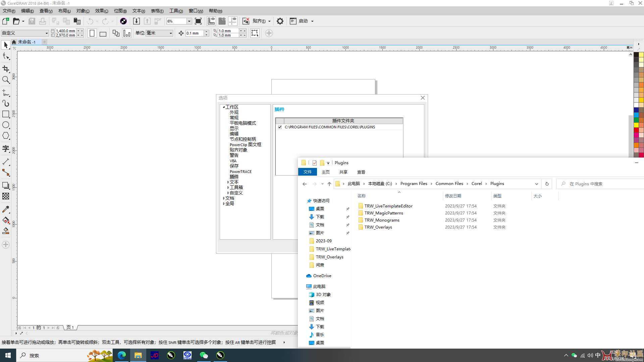Set page to portrait orientation
The image size is (644, 362).
[x=92, y=33]
